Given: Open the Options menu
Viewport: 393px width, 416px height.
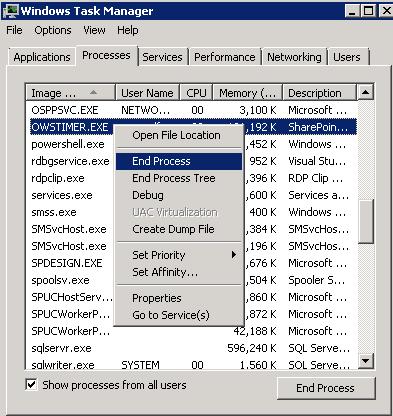Looking at the screenshot, I should pyautogui.click(x=53, y=30).
